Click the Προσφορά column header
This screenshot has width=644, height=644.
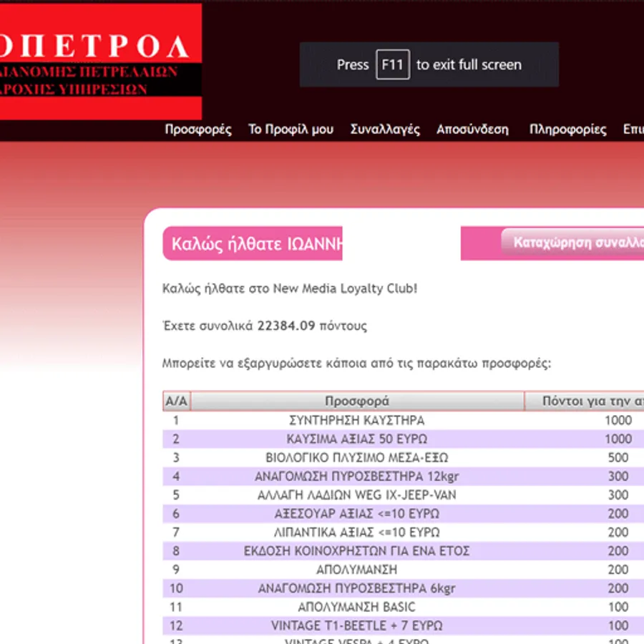coord(357,401)
